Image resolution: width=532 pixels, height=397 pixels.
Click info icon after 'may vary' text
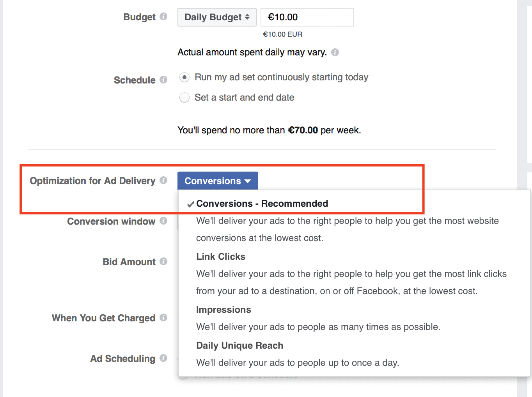pos(335,52)
